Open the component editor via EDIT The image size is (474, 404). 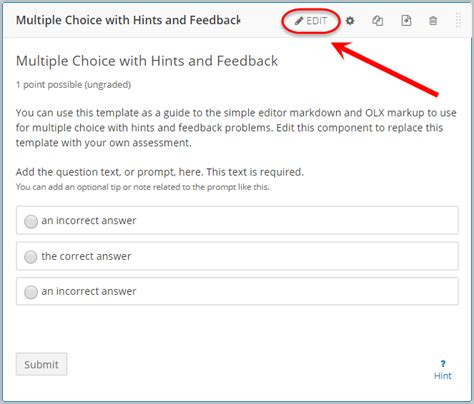(311, 21)
